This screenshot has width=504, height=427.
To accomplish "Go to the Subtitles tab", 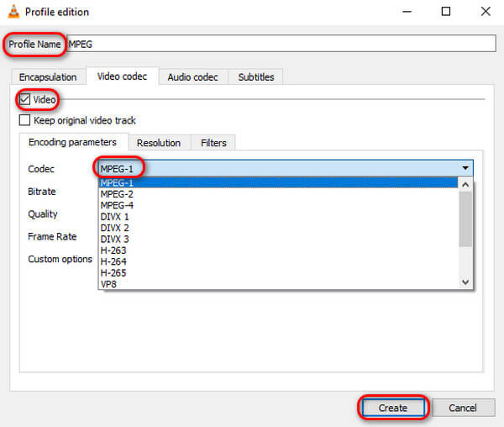I will tap(256, 77).
